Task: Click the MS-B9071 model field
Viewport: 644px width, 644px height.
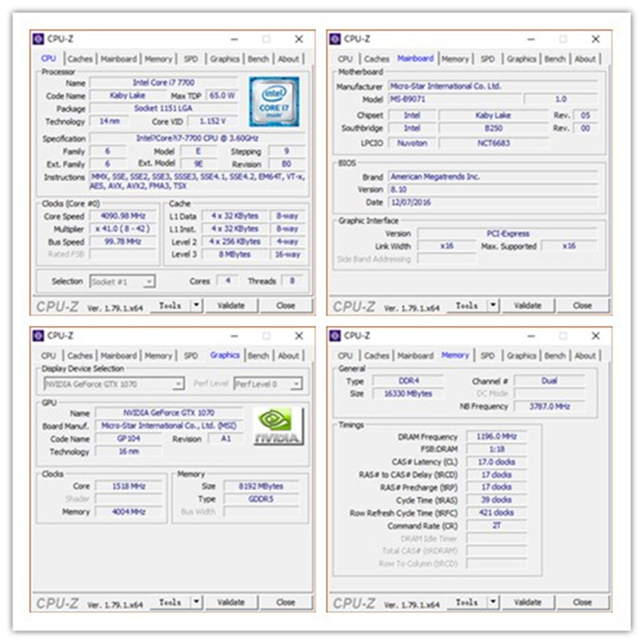Action: point(441,99)
